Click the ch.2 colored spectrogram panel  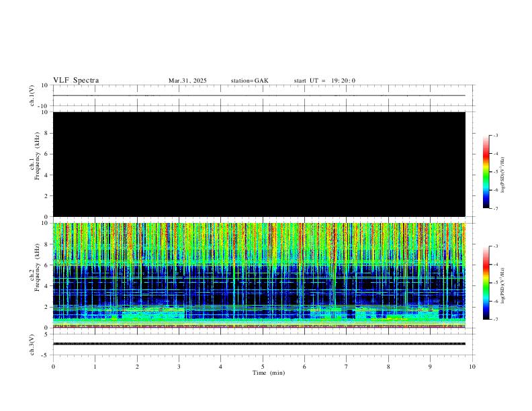click(259, 275)
